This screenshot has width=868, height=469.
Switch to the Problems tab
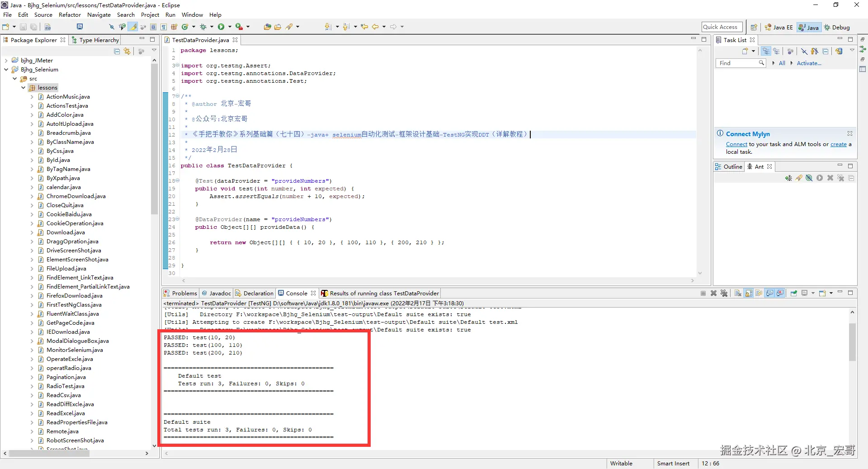pos(180,293)
